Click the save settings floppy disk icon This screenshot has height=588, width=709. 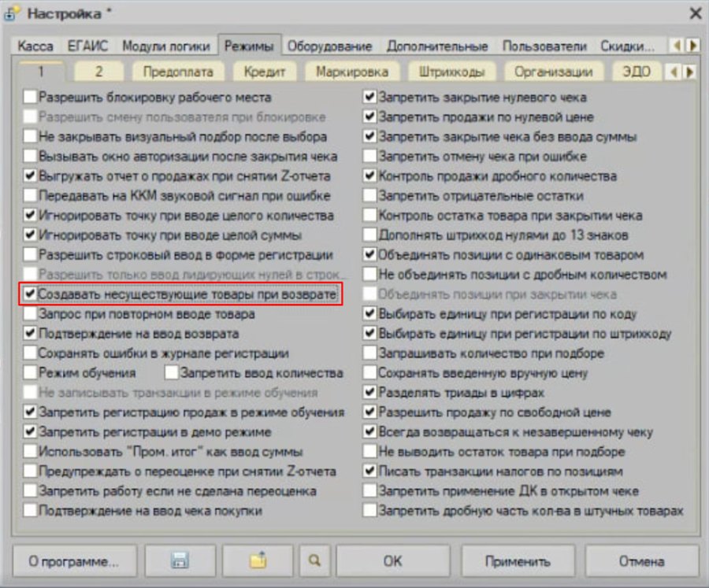pos(180,561)
